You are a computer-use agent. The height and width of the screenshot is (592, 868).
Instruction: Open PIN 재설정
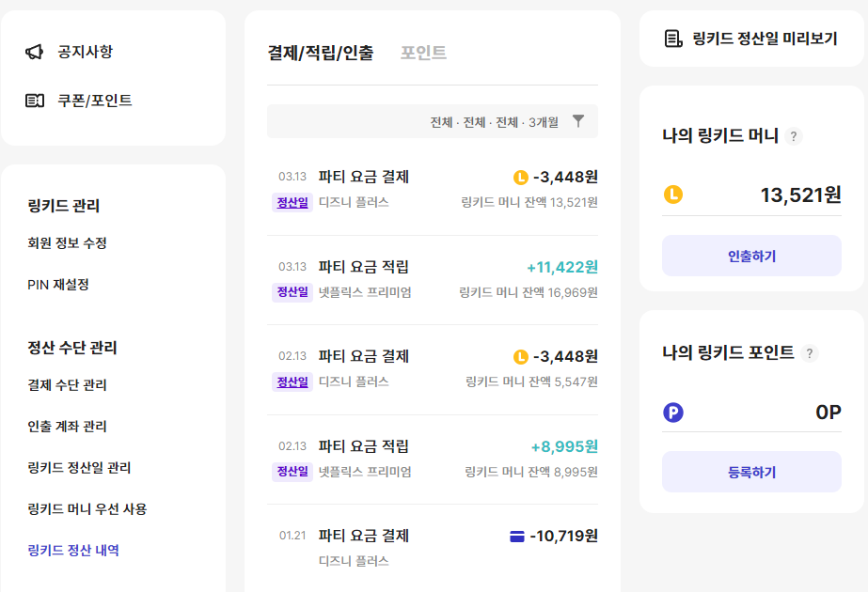58,285
